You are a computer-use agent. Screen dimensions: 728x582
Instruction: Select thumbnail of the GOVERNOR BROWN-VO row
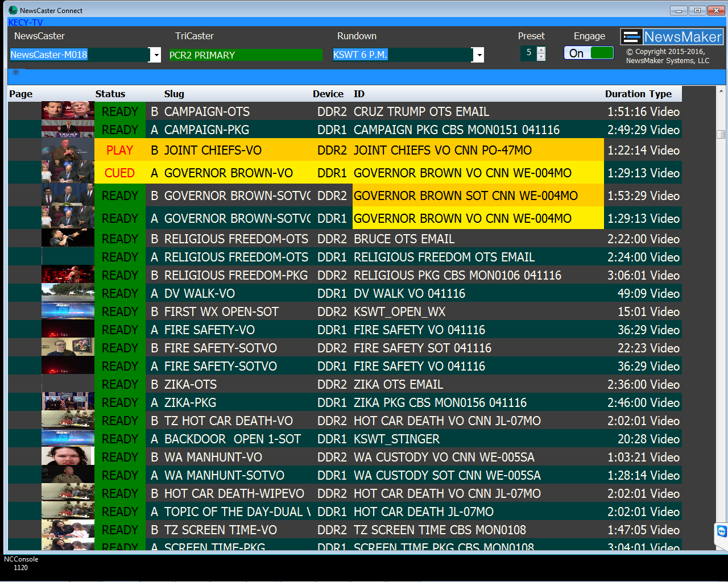[x=68, y=172]
